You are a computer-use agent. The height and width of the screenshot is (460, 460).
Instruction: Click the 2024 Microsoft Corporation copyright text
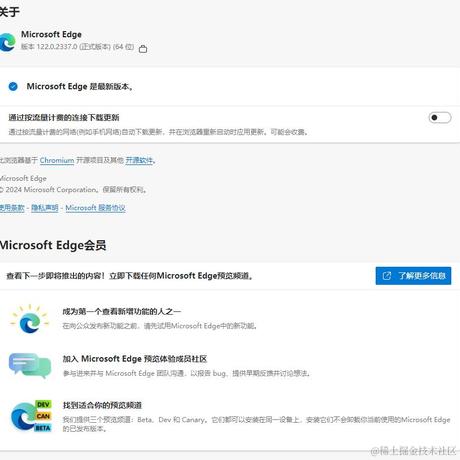click(73, 190)
